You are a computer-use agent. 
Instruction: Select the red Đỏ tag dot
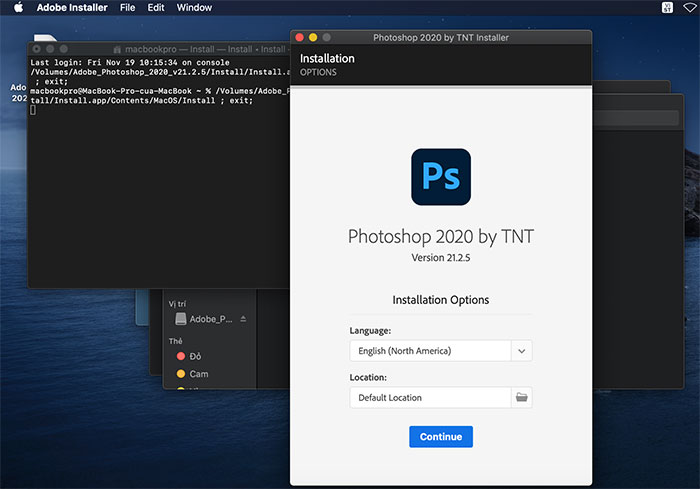click(181, 356)
